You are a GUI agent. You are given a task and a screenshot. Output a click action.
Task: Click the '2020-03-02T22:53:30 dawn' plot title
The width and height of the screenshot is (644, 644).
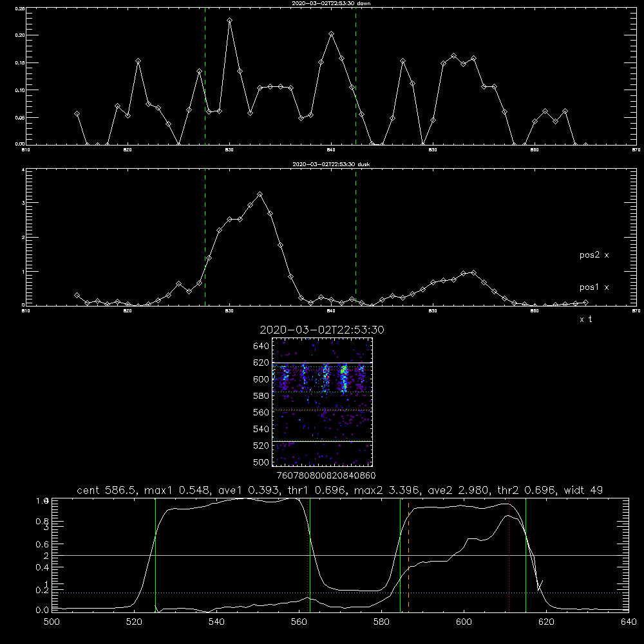pos(331,3)
